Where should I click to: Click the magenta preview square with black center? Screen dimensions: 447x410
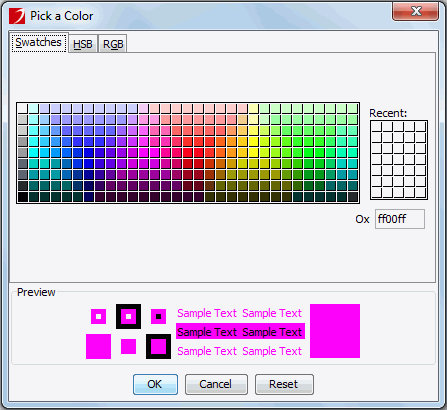pyautogui.click(x=158, y=316)
